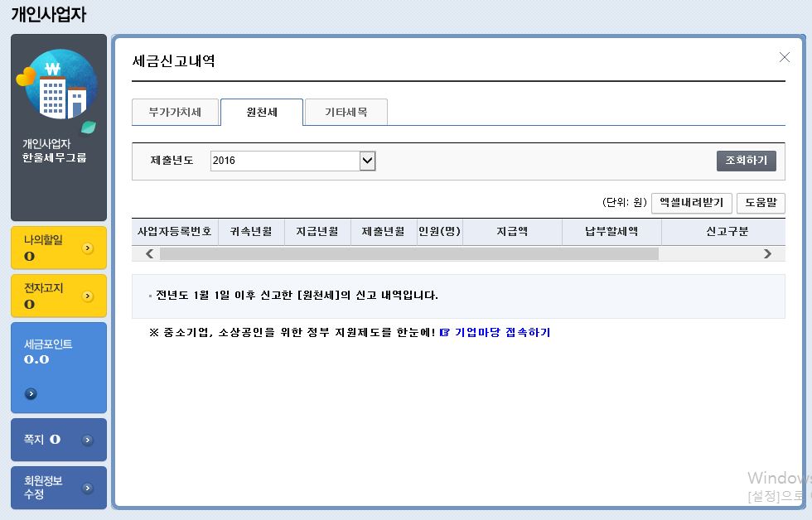Click the arrow icon beside 회원정보 수정
The width and height of the screenshot is (812, 520).
click(x=88, y=488)
